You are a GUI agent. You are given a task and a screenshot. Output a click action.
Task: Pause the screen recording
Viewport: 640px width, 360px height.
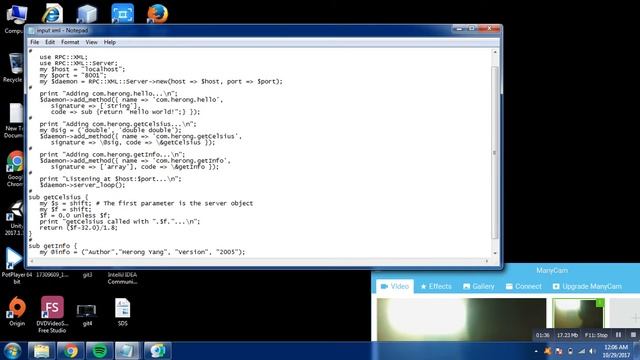coord(618,335)
